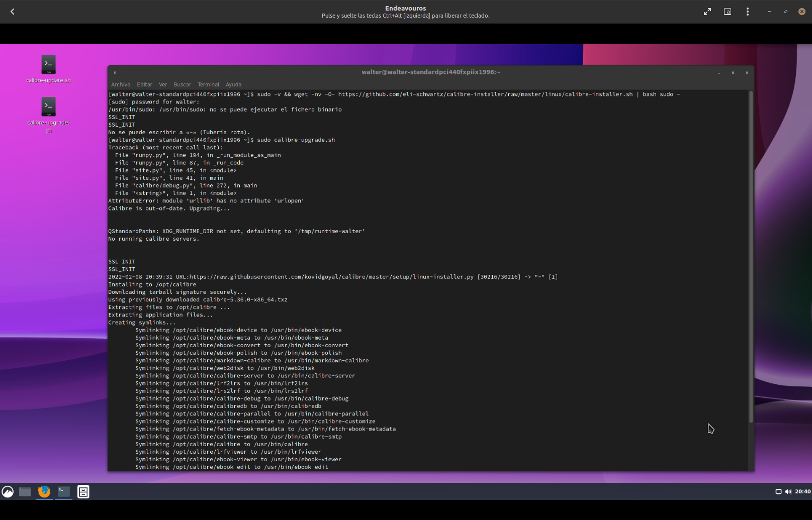Open the display tray icon
Image resolution: width=812 pixels, height=520 pixels.
[x=778, y=492]
